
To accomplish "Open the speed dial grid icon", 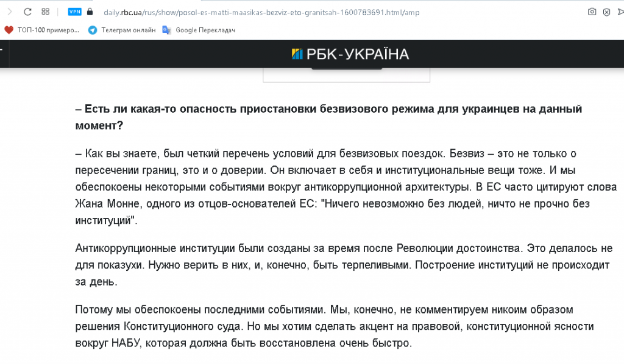I will click(45, 12).
